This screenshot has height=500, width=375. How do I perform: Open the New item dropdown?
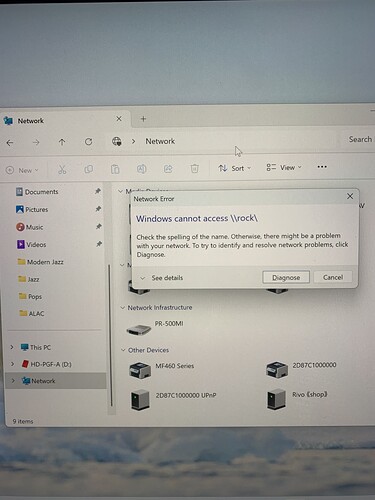coord(22,170)
